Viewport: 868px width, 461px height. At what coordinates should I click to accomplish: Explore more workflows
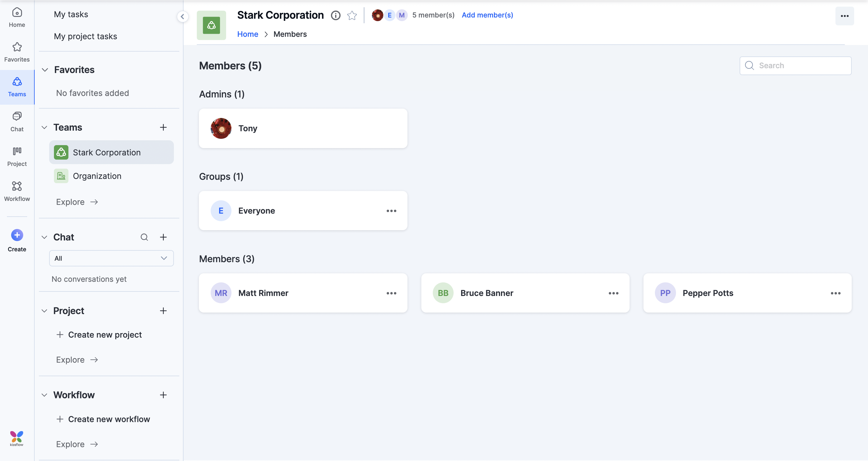77,444
